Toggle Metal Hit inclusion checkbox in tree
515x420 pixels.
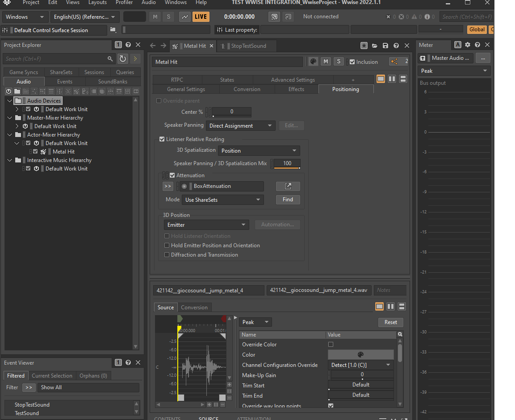35,152
